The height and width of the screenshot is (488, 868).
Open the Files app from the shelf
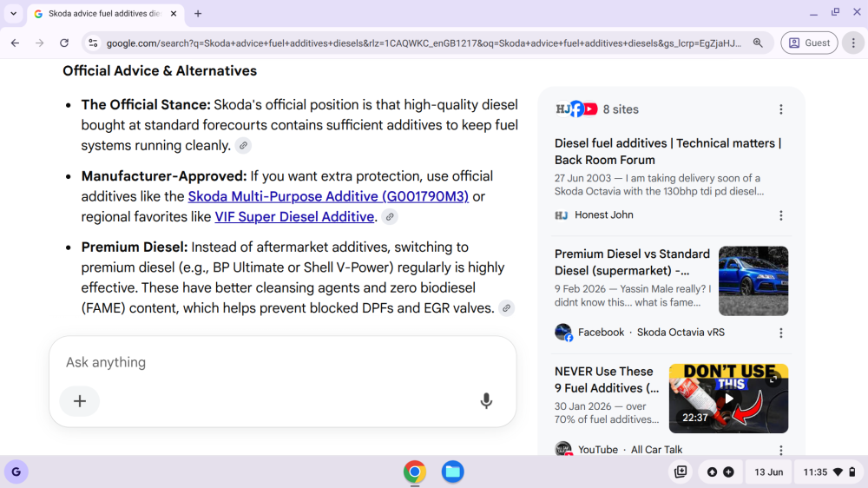pyautogui.click(x=452, y=472)
